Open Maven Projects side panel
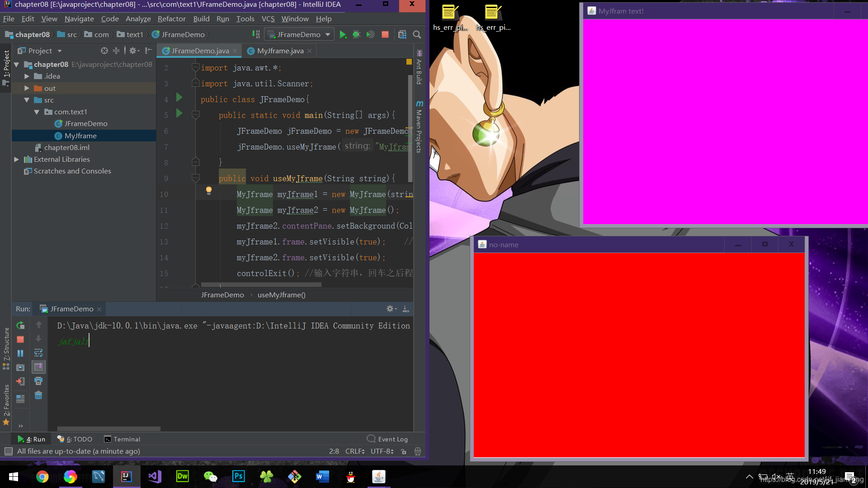 [x=419, y=128]
